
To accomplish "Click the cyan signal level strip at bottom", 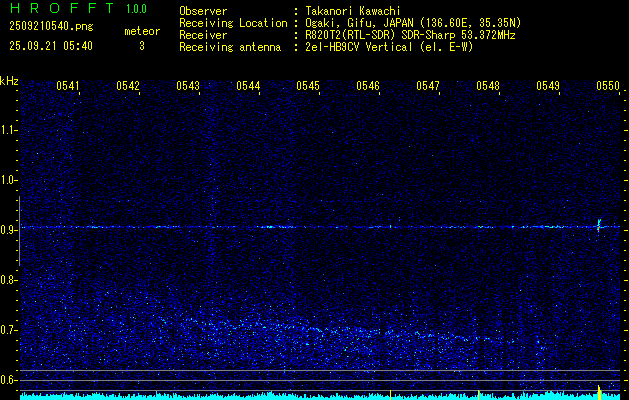I will [320, 396].
